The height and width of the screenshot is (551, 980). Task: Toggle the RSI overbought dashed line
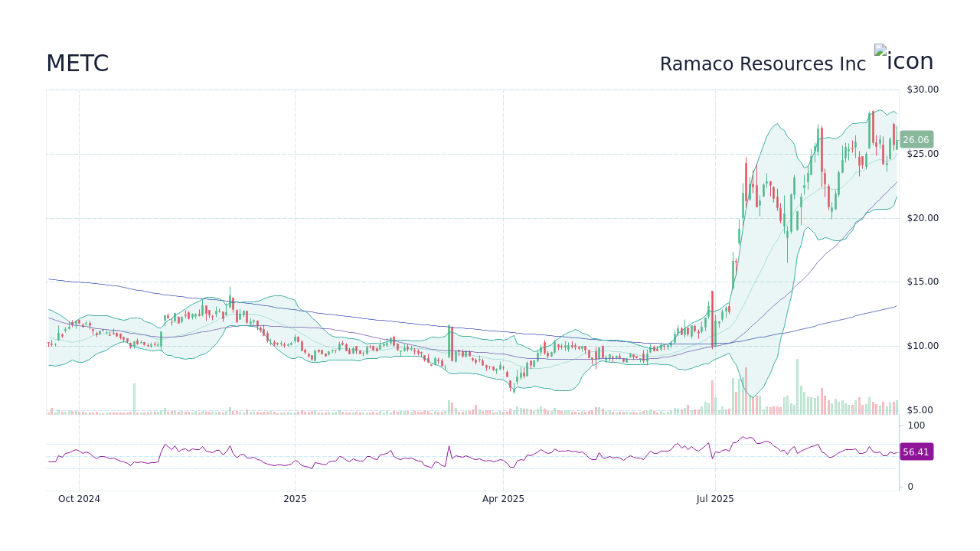(459, 442)
